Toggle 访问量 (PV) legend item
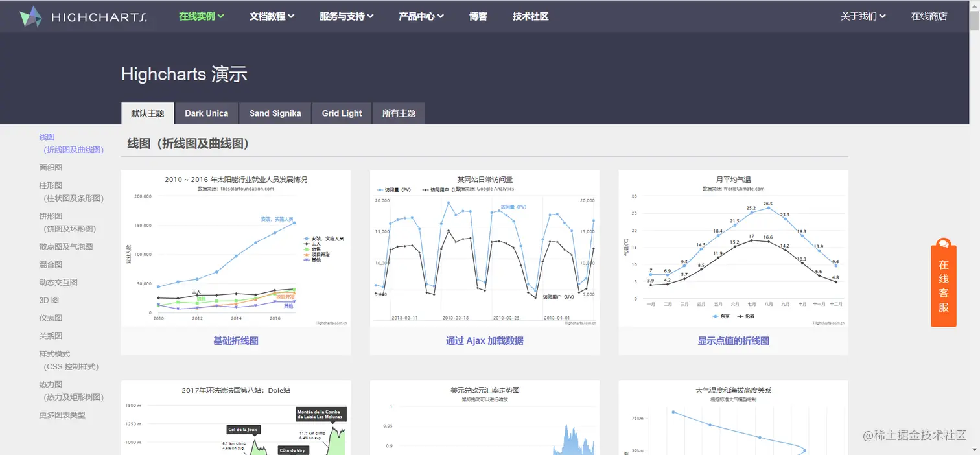This screenshot has width=980, height=455. tap(394, 190)
